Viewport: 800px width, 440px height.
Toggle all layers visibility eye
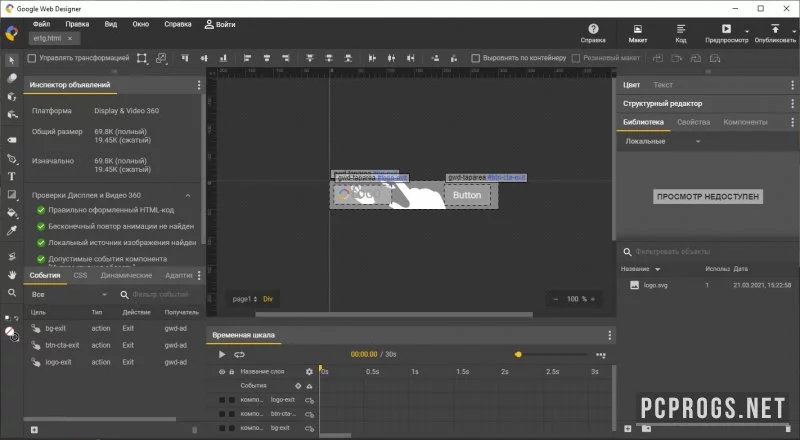[x=222, y=372]
